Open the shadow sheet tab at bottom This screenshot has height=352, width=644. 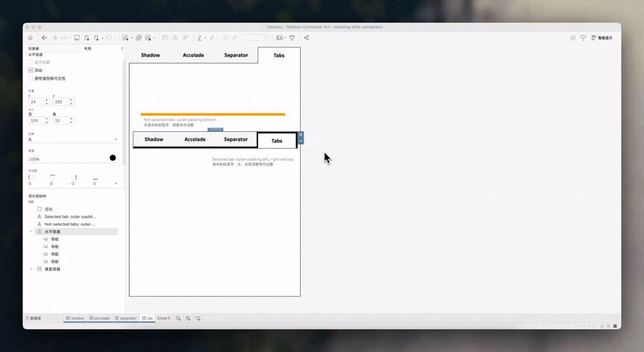point(75,319)
